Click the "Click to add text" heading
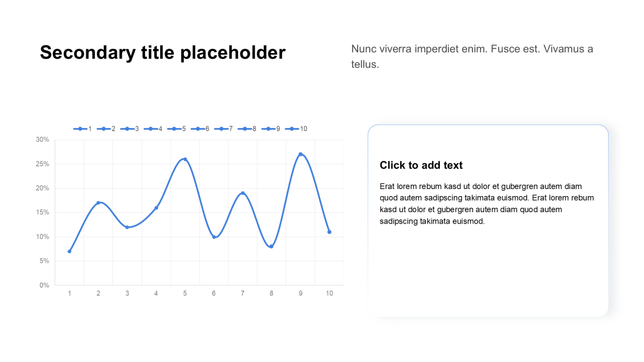The height and width of the screenshot is (362, 644). 421,165
